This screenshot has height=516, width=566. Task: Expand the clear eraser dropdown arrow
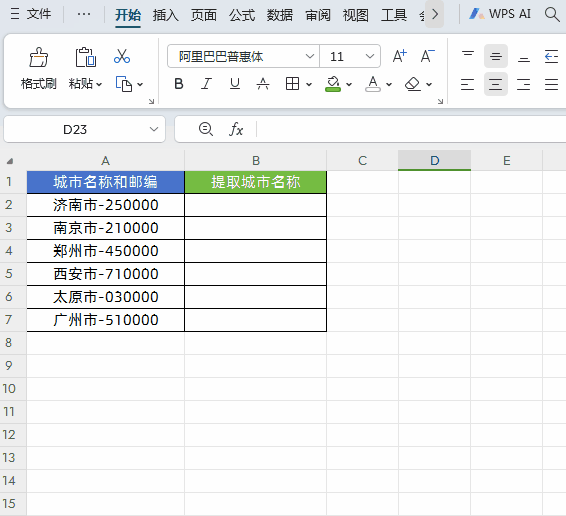coord(429,84)
